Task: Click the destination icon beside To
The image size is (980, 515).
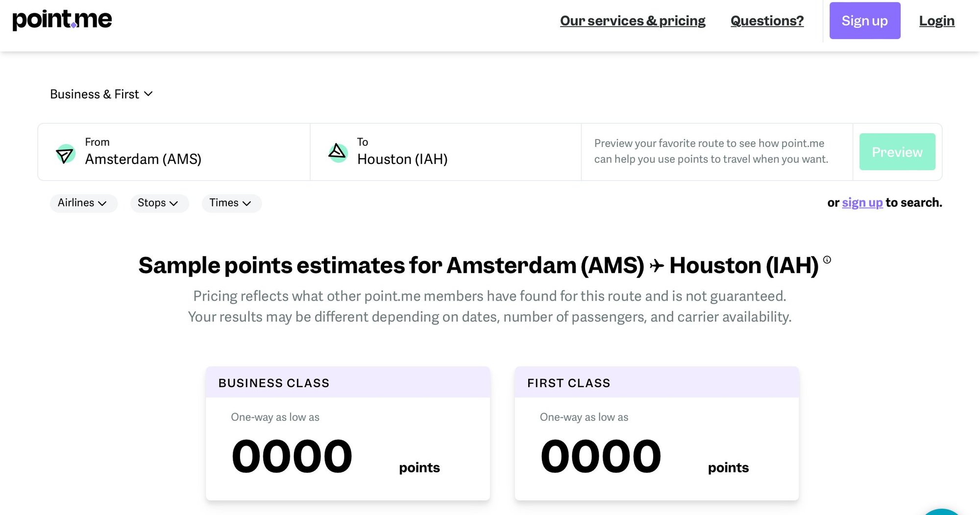Action: (x=338, y=153)
